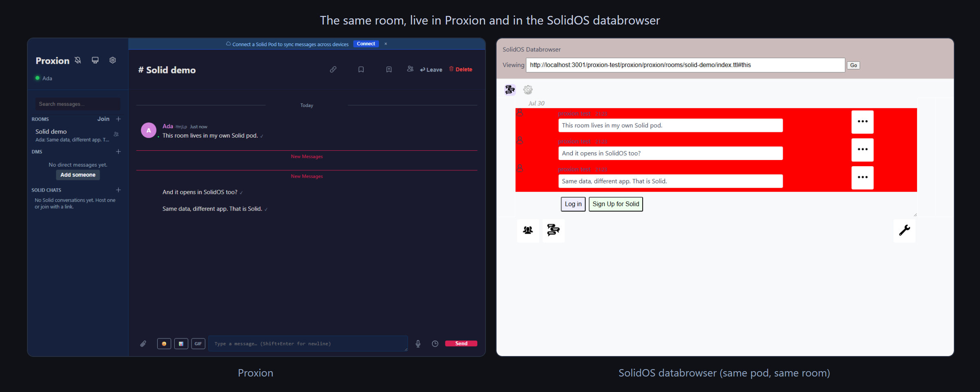The height and width of the screenshot is (392, 980).
Task: Leave the Solid demo room
Action: point(431,70)
